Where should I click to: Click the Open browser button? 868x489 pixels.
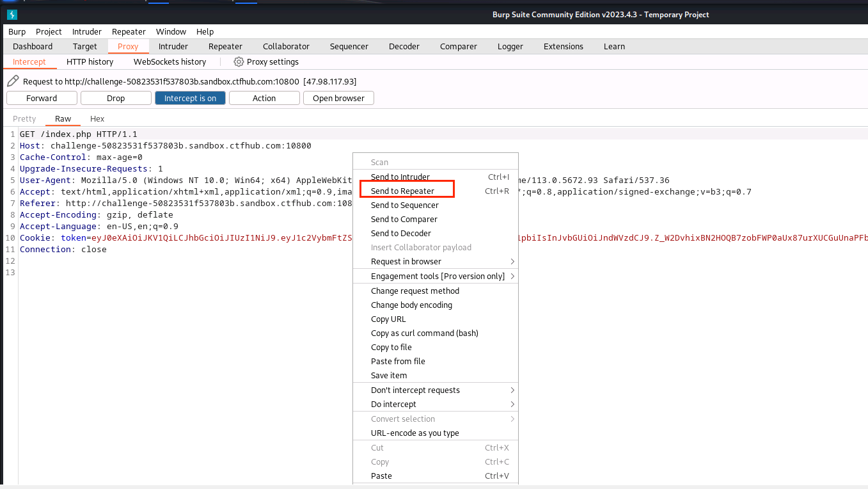[x=338, y=98]
